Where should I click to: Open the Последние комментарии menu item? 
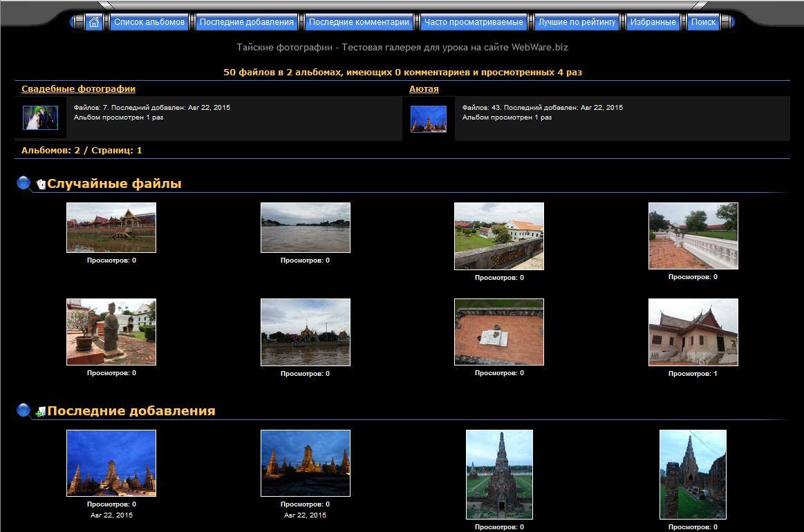pos(359,22)
